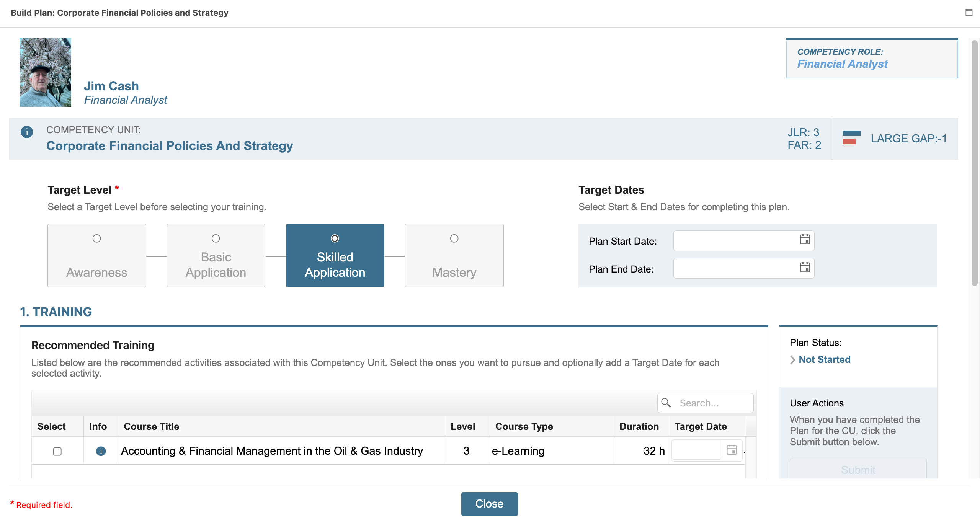Open the Target Date calendar for the course row
This screenshot has height=519, width=980.
click(x=732, y=450)
